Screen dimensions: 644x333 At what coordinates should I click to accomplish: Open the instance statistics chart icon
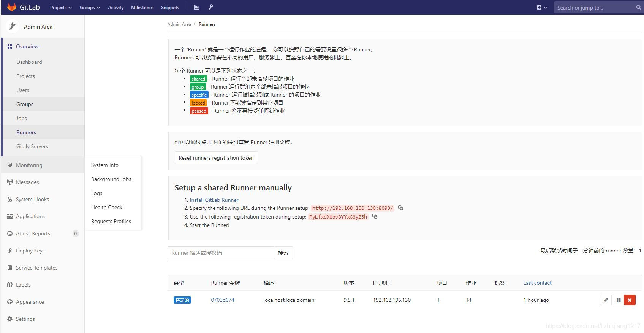coord(196,7)
